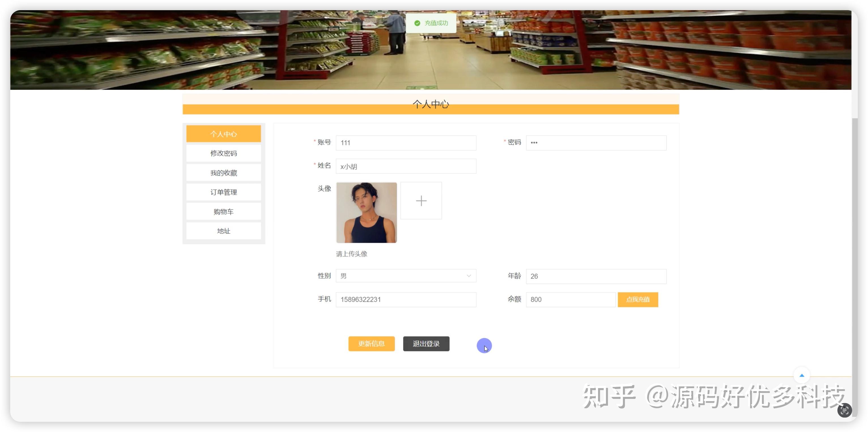
Task: Click the back-to-top arrow icon
Action: tap(802, 375)
